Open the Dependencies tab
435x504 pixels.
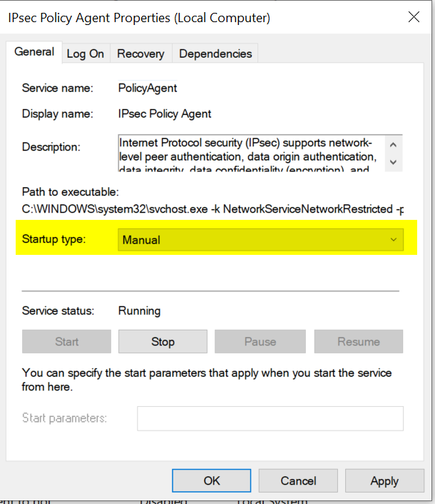(x=215, y=54)
